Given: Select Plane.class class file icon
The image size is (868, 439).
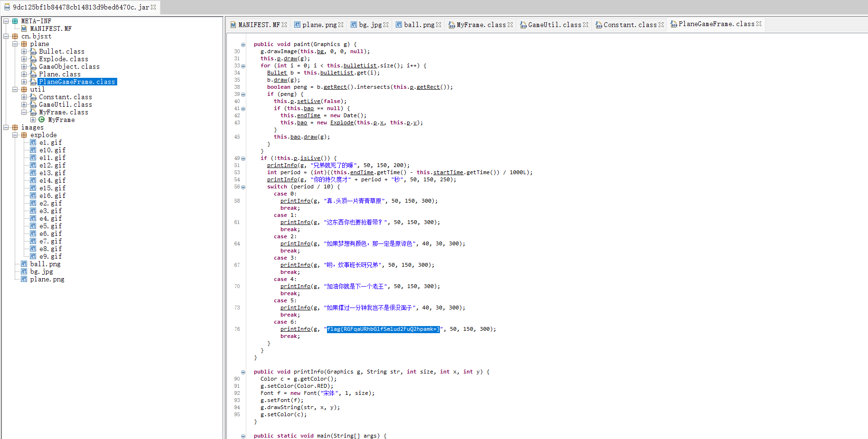Looking at the screenshot, I should (x=33, y=74).
